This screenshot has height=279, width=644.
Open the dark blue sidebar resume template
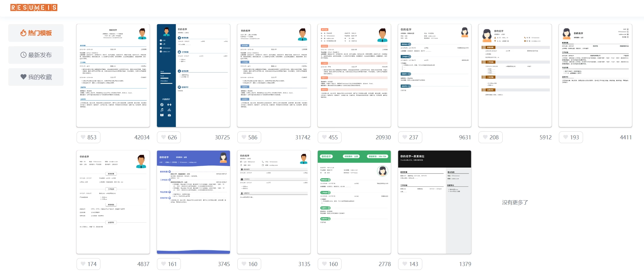[193, 76]
